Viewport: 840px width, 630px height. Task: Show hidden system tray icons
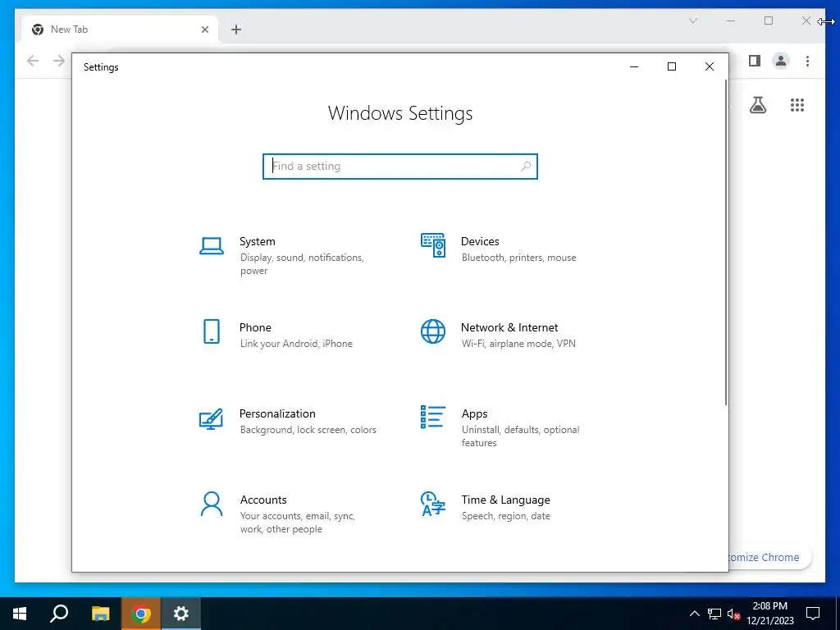tap(694, 614)
